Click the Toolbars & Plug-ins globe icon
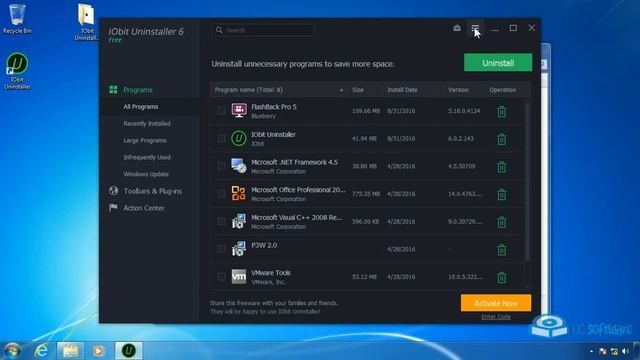 [x=113, y=191]
